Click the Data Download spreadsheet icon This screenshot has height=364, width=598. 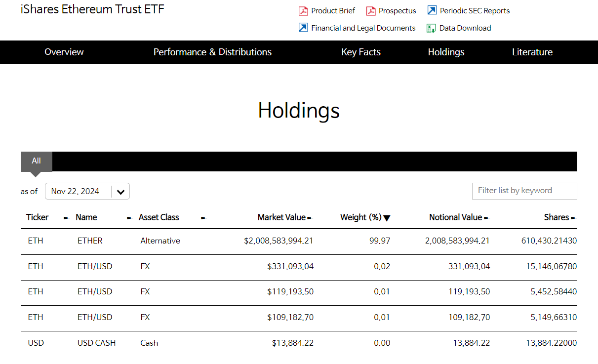[431, 28]
